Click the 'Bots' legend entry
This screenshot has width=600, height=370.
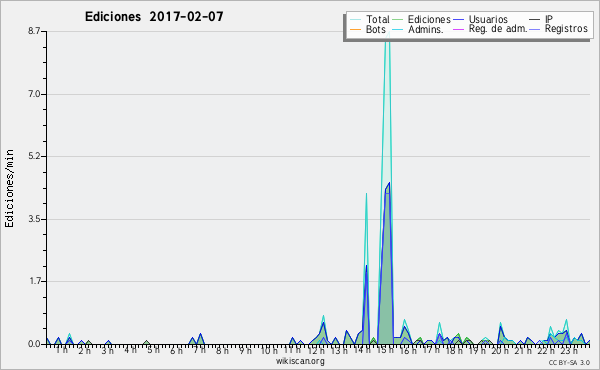[376, 29]
